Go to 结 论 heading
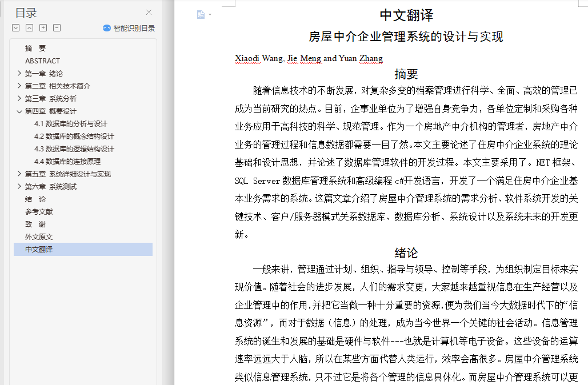This screenshot has width=588, height=385. [x=35, y=199]
